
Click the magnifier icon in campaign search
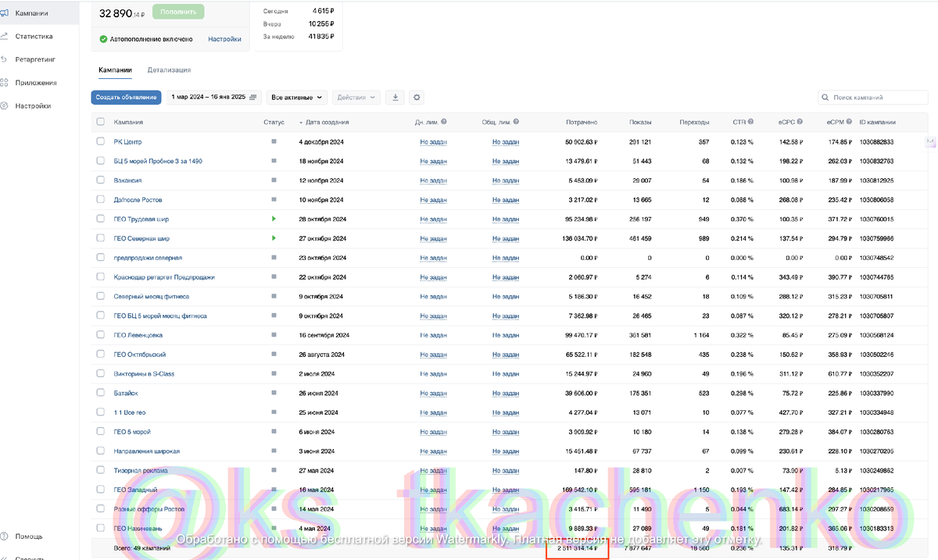point(825,98)
